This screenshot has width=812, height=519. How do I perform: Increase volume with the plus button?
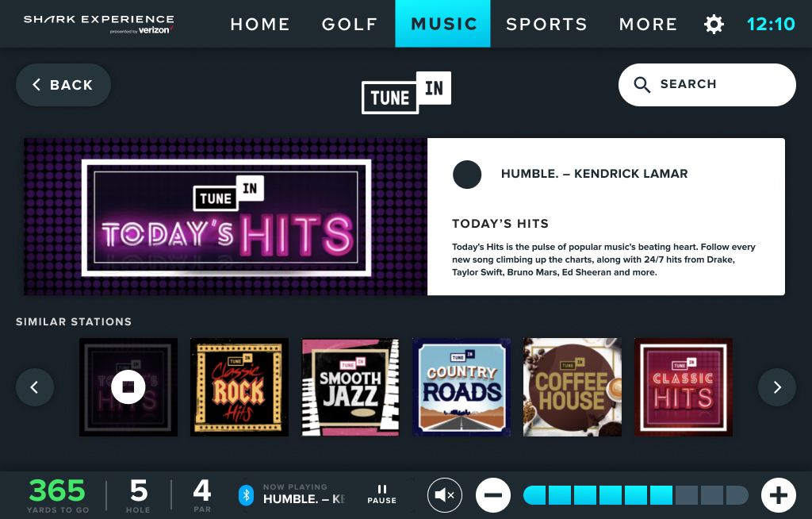779,495
